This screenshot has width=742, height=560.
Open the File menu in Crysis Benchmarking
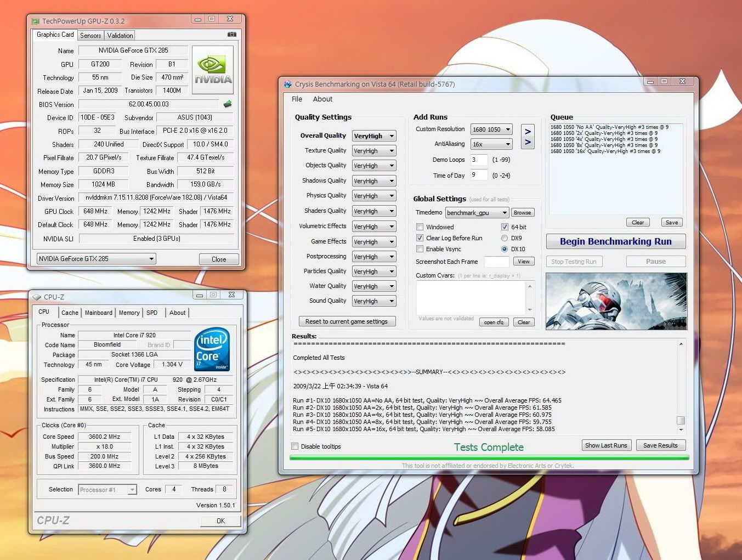click(x=297, y=99)
